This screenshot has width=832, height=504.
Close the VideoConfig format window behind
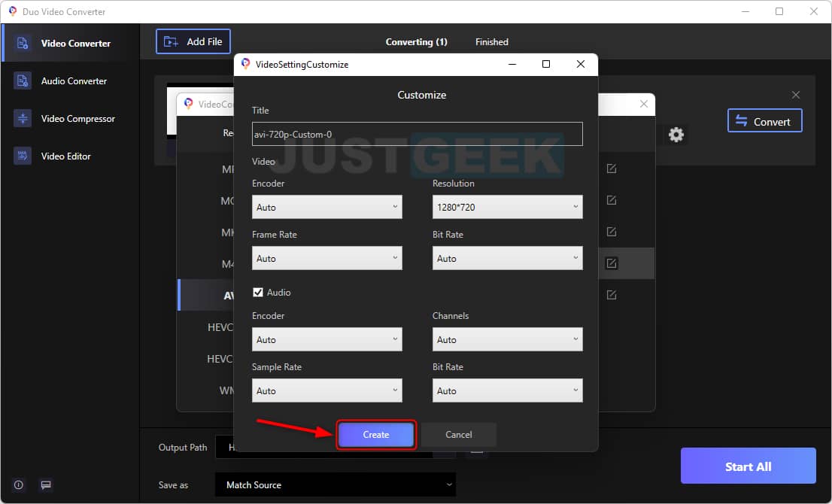tap(644, 104)
